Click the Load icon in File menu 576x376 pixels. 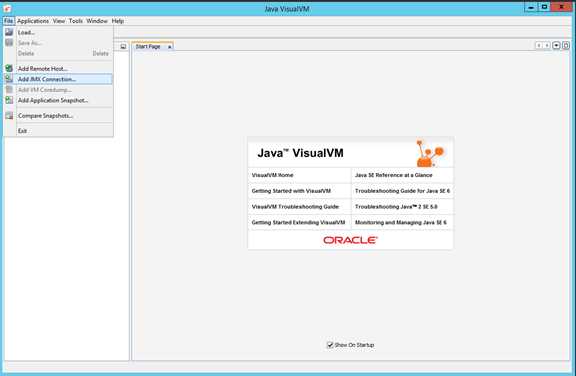(9, 32)
